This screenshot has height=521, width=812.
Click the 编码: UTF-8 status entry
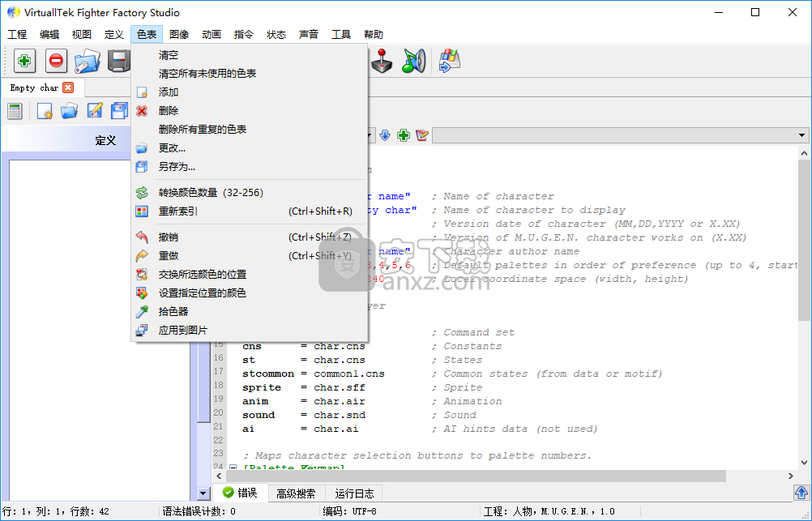coord(349,511)
